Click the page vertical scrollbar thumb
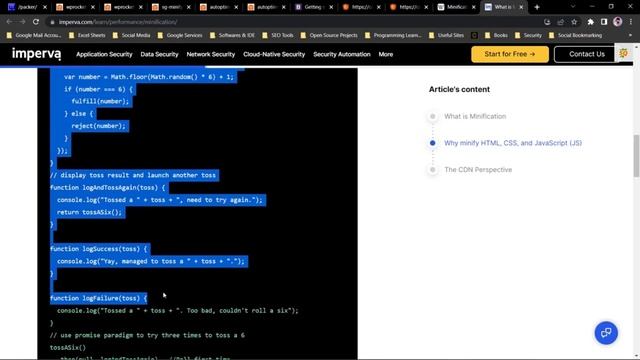Viewport: 640px width, 360px height. tap(636, 156)
